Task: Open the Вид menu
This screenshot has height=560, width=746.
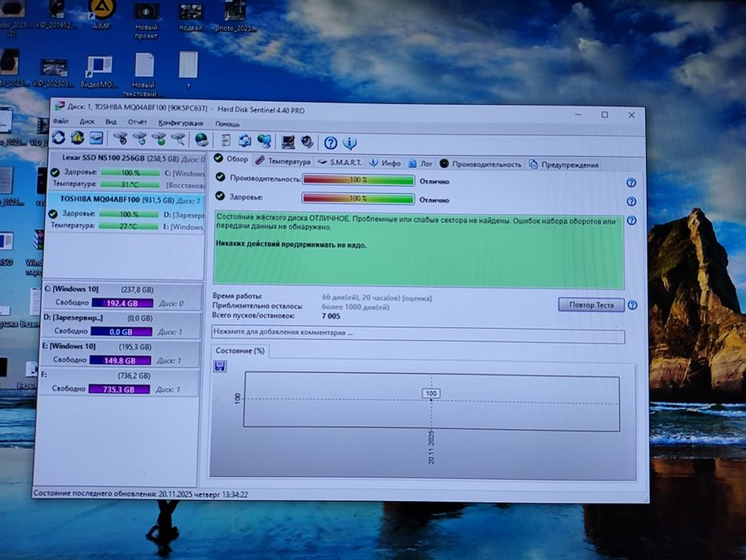Action: 110,122
